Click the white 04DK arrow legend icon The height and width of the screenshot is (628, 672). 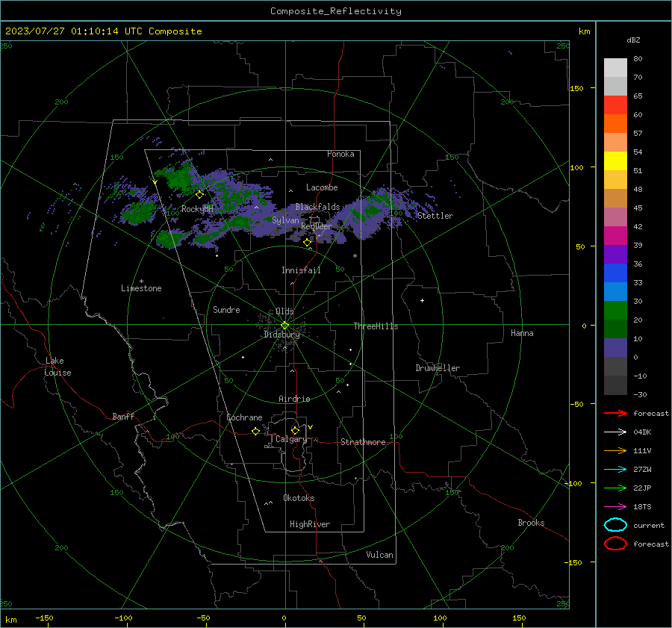click(615, 432)
